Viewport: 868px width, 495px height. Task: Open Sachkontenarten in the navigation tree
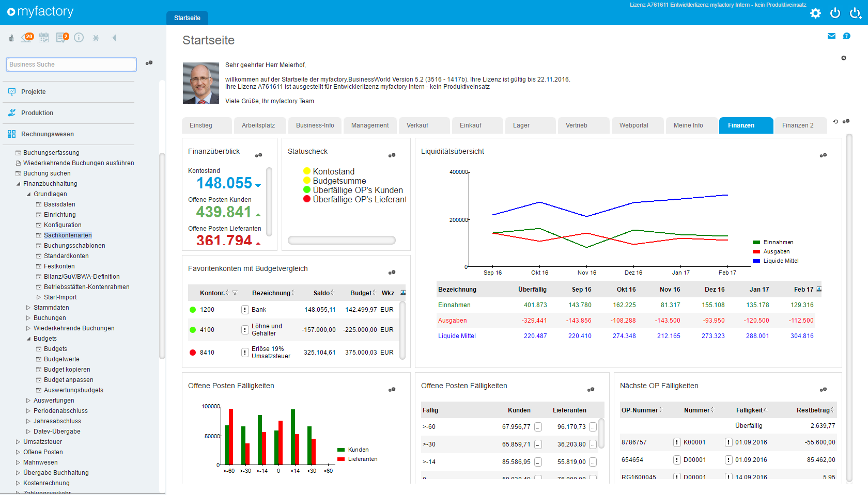pos(68,235)
